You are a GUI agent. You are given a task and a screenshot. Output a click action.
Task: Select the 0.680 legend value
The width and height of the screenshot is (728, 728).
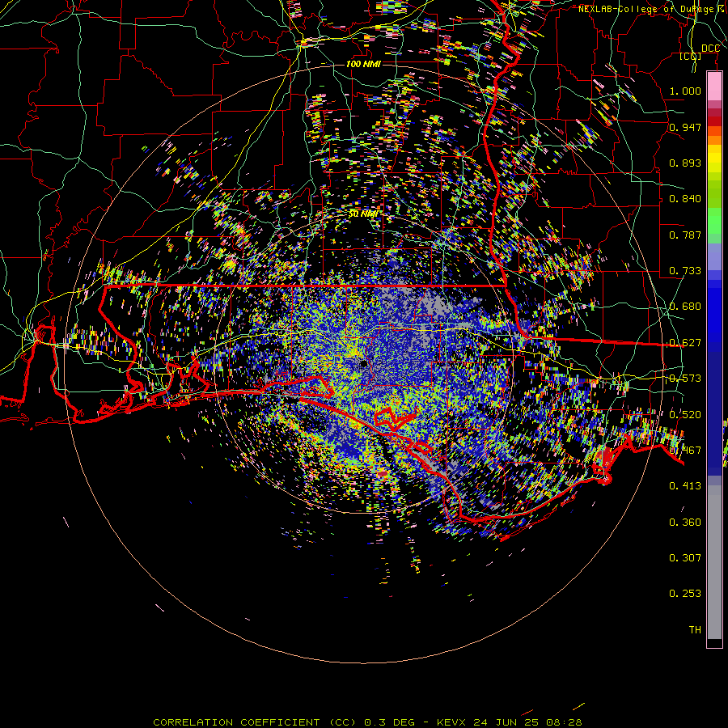click(x=685, y=307)
